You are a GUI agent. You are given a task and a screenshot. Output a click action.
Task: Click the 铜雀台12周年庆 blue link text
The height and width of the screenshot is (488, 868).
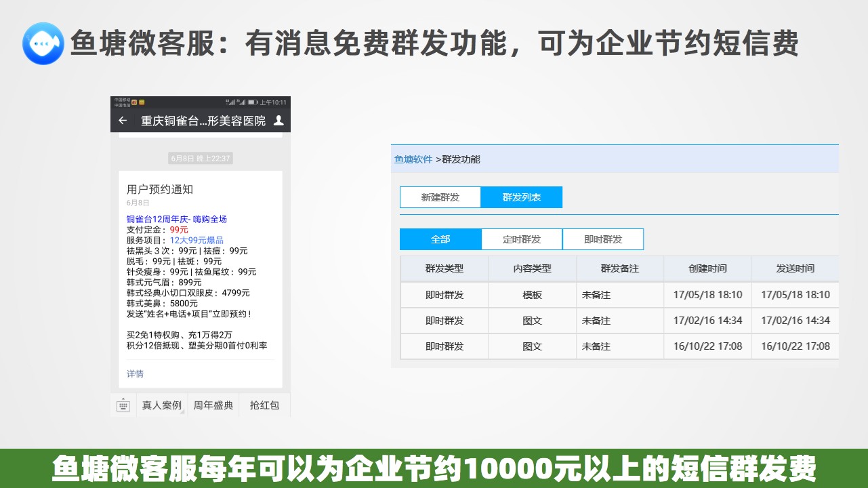click(177, 219)
